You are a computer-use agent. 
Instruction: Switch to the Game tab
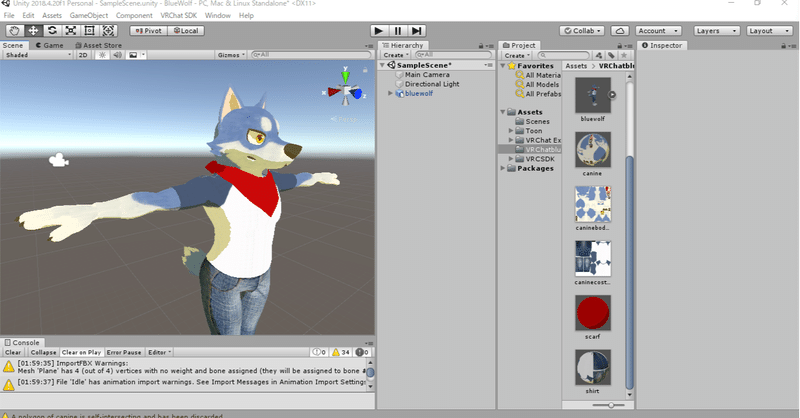[49, 45]
